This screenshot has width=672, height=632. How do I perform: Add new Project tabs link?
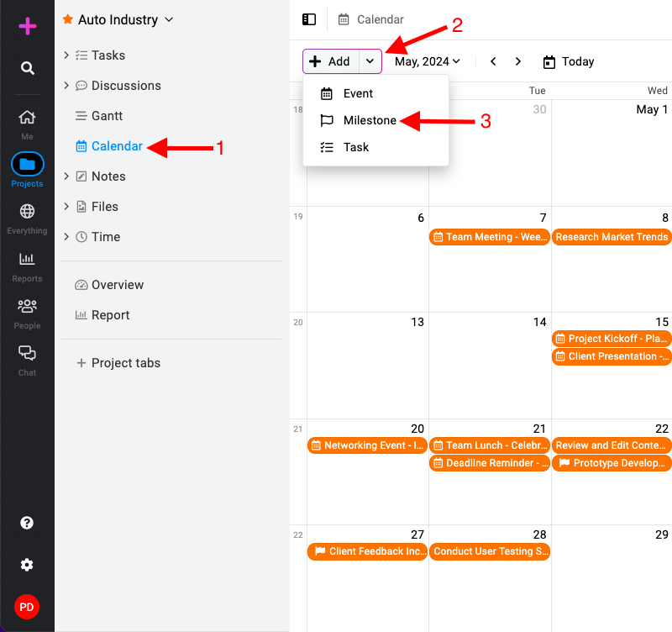(118, 363)
